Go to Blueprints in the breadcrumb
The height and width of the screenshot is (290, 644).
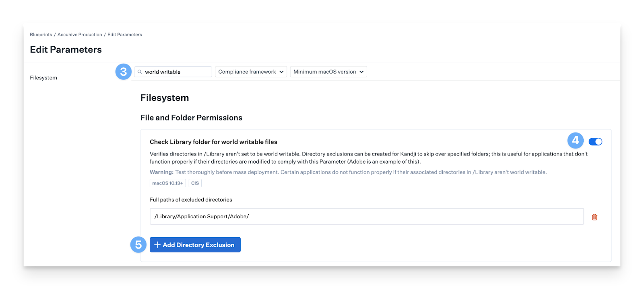click(x=41, y=35)
